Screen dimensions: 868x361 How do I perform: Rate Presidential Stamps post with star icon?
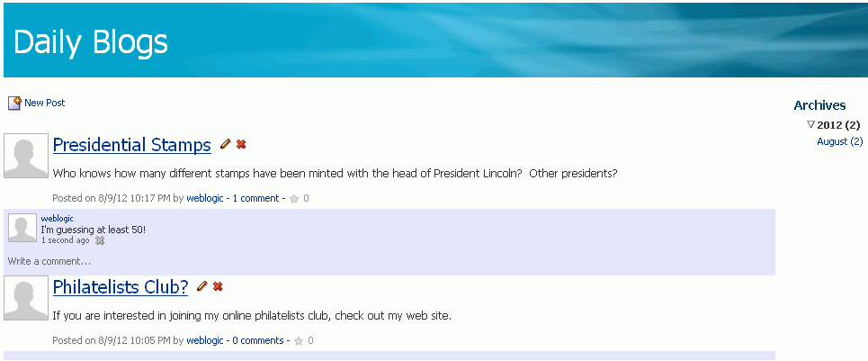click(x=294, y=198)
